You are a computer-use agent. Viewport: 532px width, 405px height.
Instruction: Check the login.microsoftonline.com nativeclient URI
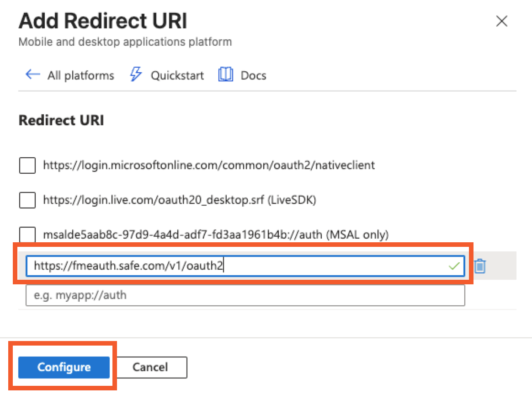[x=27, y=165]
